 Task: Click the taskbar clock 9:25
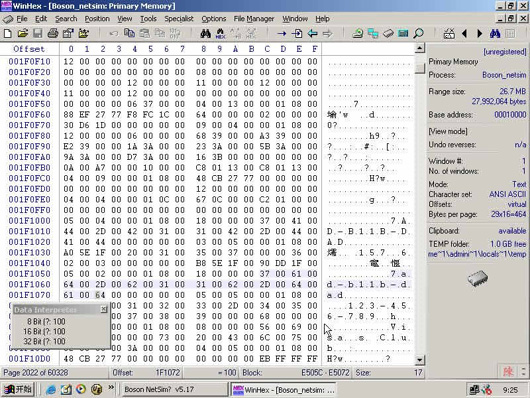pos(510,390)
